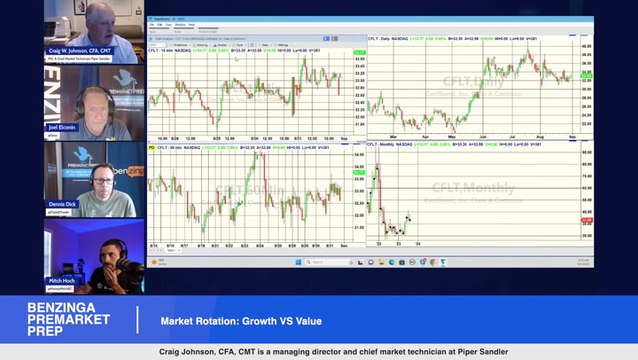Open File Explorer from the taskbar
The height and width of the screenshot is (360, 638).
(x=381, y=262)
